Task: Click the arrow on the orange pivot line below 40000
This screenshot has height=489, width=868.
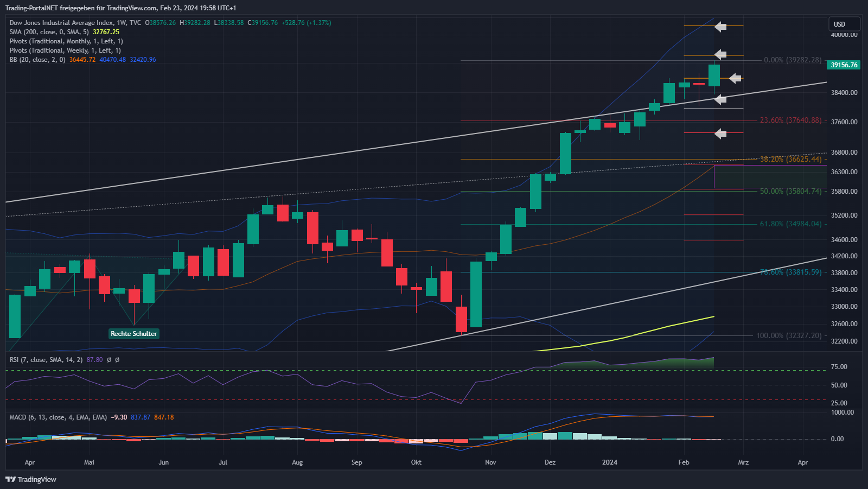Action: (x=720, y=54)
